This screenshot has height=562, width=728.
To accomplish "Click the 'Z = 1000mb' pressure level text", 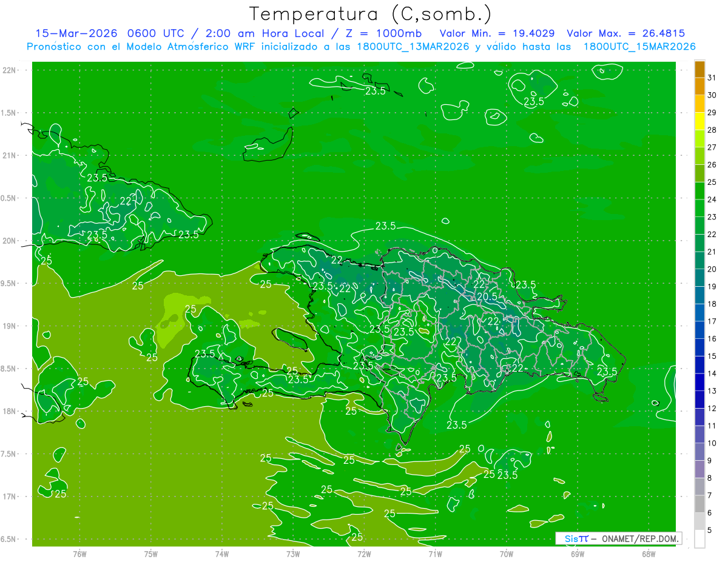I will pos(383,33).
